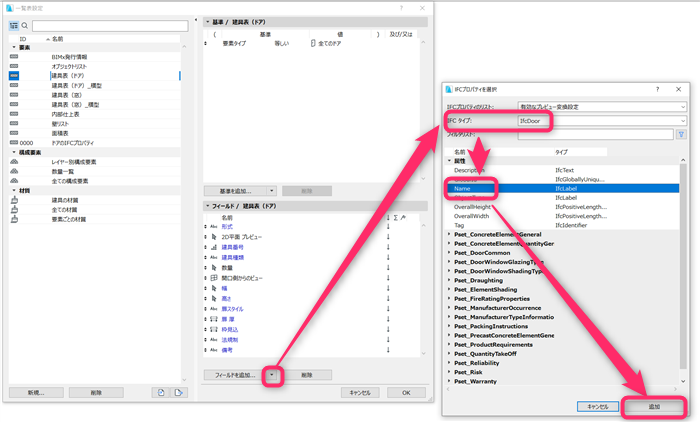This screenshot has width=700, height=422.
Task: Open the IFC タイプ IfcDoor dropdown
Action: point(683,121)
